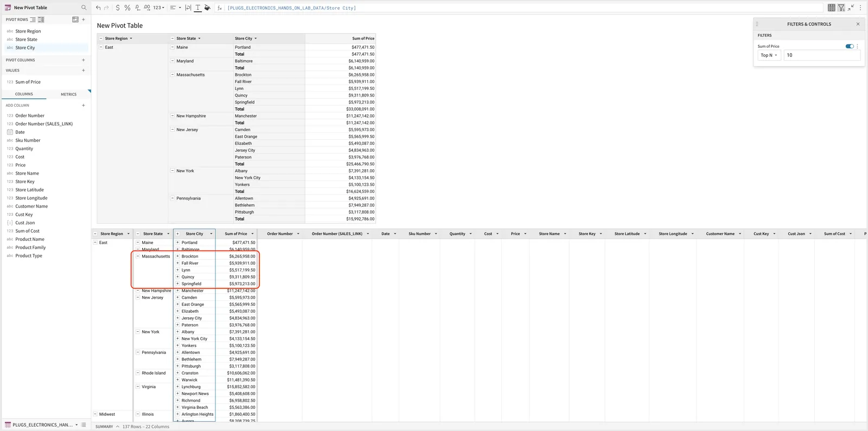Click the fx formula icon
This screenshot has height=431, width=868.
pos(220,8)
